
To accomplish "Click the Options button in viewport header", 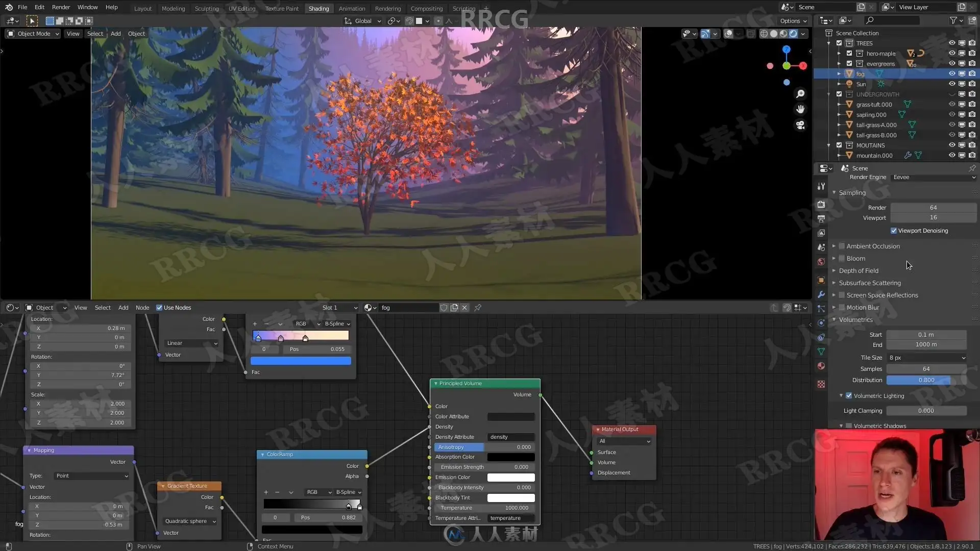I will click(x=793, y=21).
